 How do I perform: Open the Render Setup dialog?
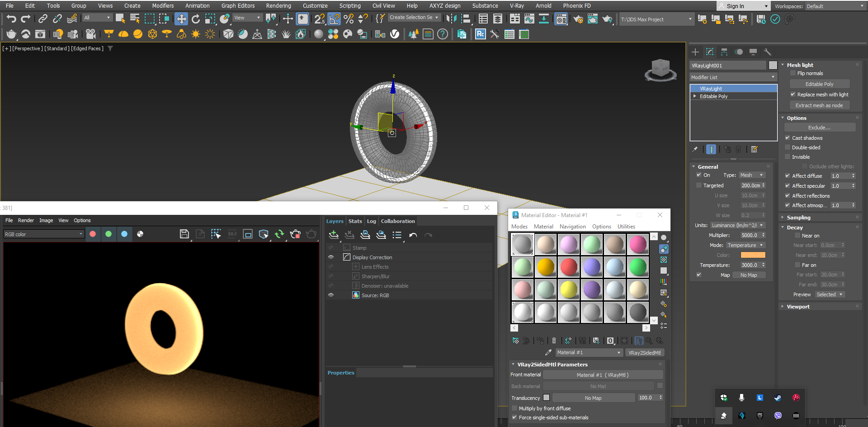[578, 19]
